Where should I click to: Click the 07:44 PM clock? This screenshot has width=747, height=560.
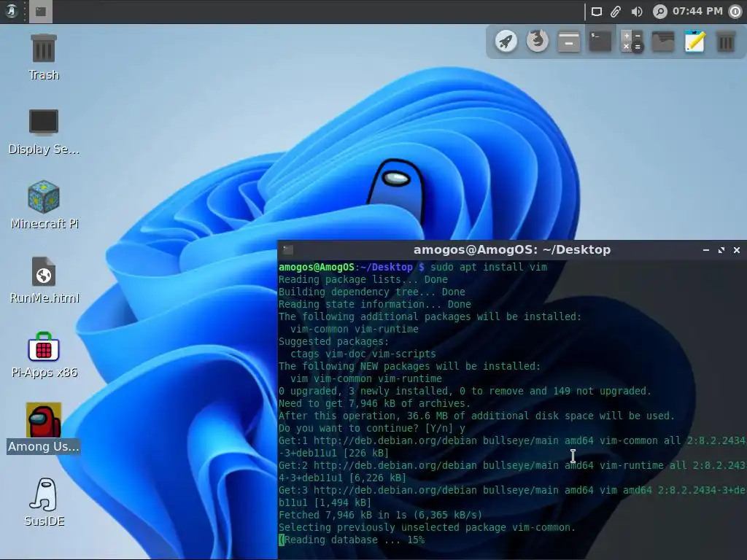pos(697,11)
